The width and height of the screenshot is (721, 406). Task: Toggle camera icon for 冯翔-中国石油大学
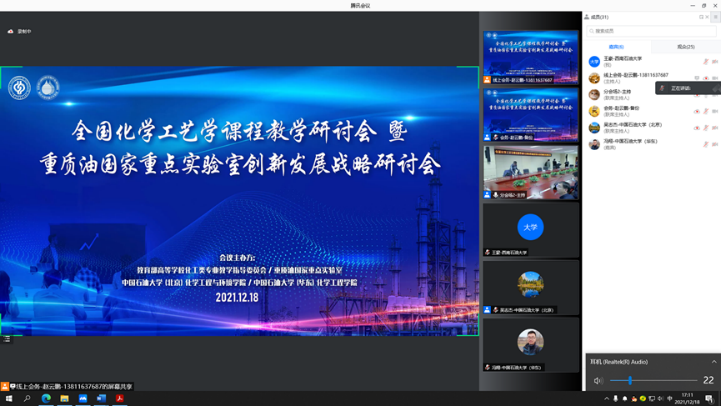pos(714,144)
